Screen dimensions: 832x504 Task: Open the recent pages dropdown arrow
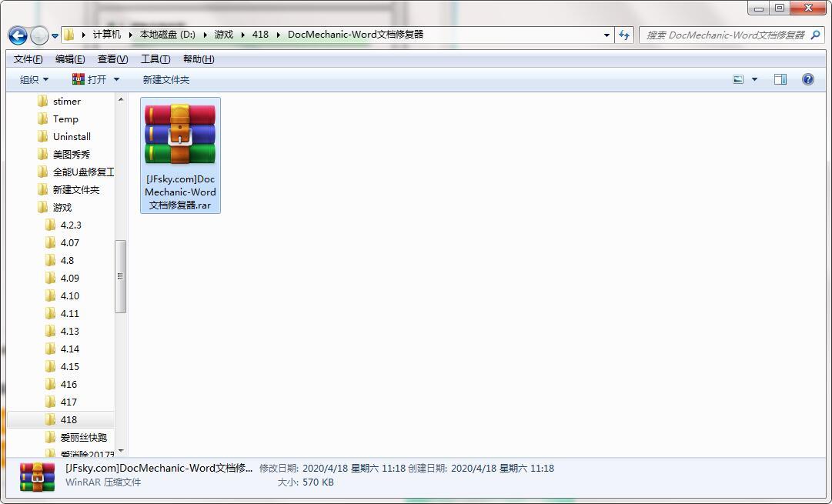click(x=55, y=36)
